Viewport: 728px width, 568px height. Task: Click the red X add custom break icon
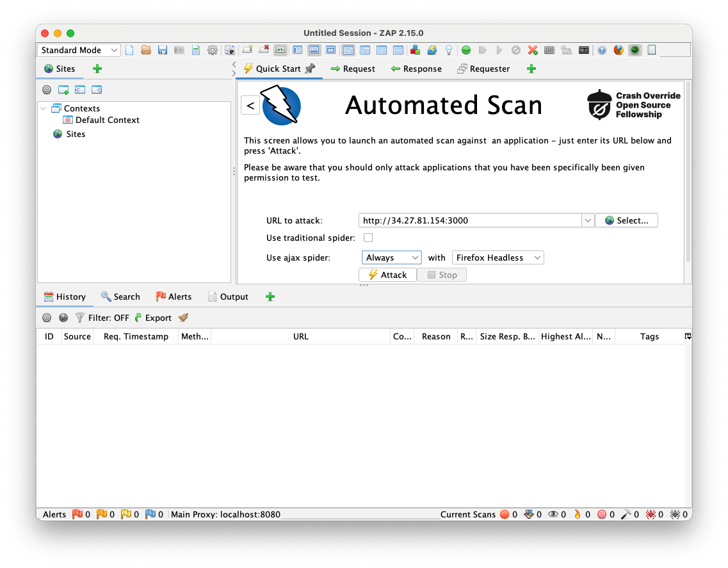533,50
